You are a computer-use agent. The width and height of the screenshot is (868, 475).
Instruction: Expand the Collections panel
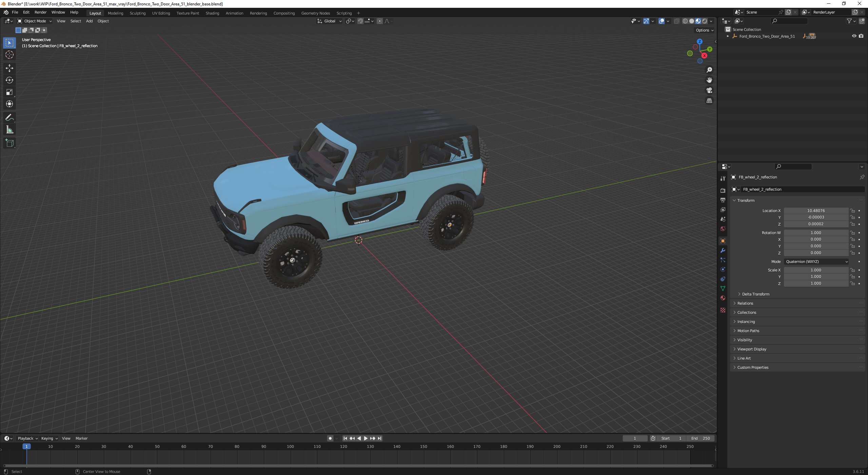coord(746,312)
